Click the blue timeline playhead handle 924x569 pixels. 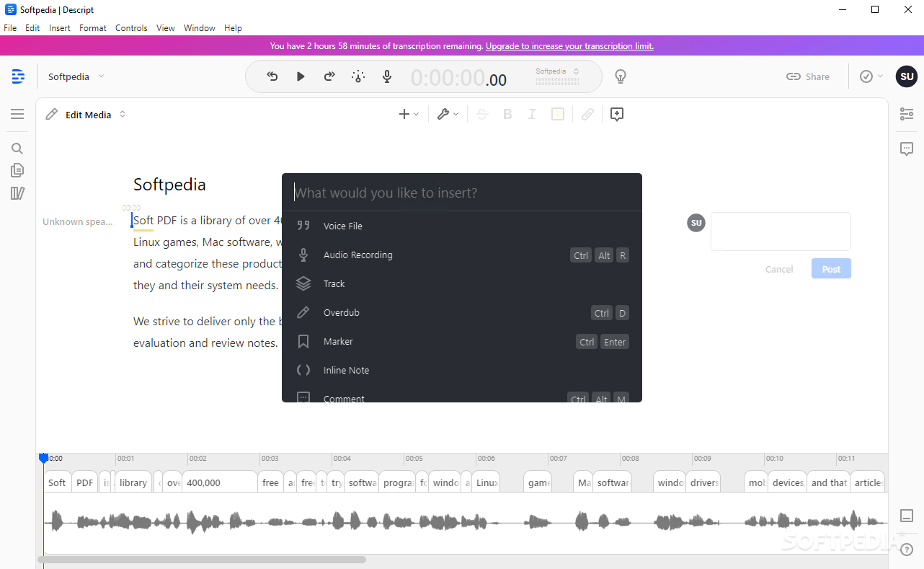click(x=43, y=458)
